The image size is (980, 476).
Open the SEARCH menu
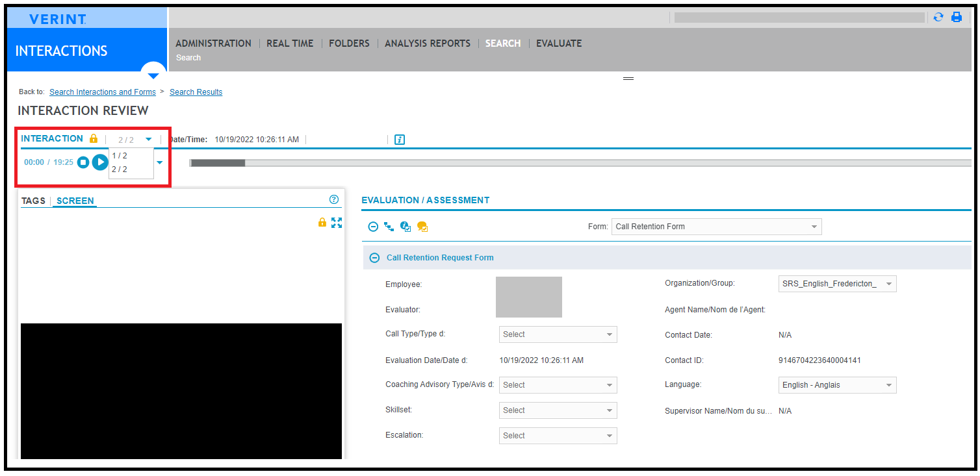click(x=503, y=44)
